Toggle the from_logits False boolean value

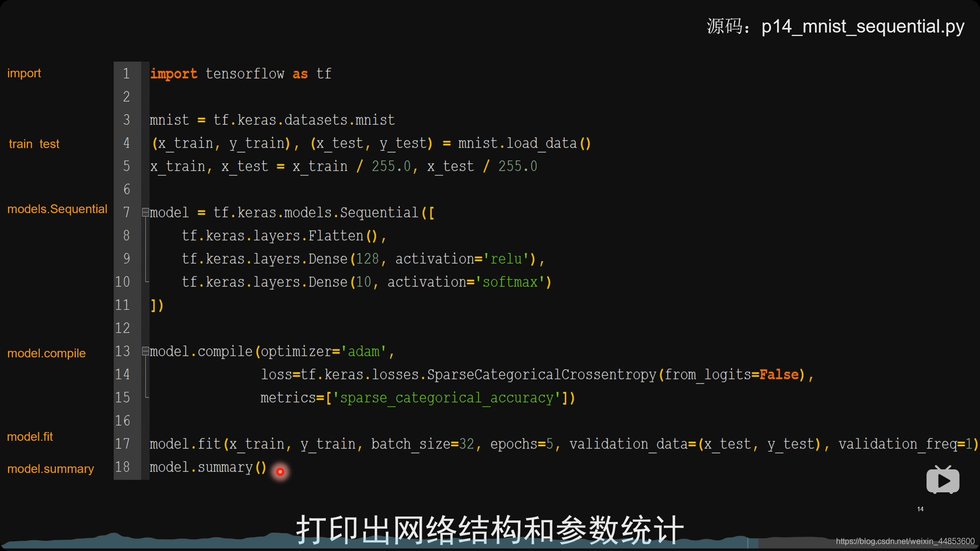pyautogui.click(x=775, y=375)
